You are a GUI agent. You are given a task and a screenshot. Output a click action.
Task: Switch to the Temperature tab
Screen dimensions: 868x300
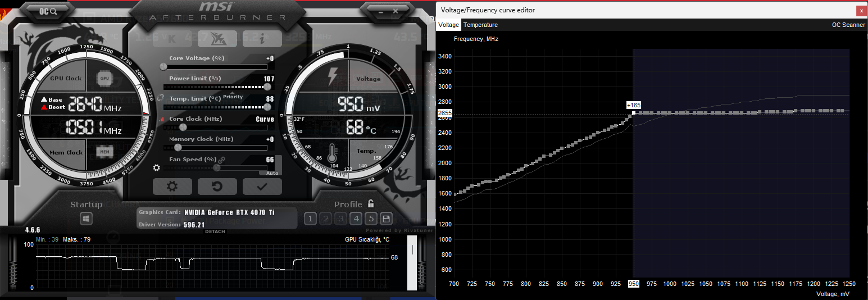[480, 25]
